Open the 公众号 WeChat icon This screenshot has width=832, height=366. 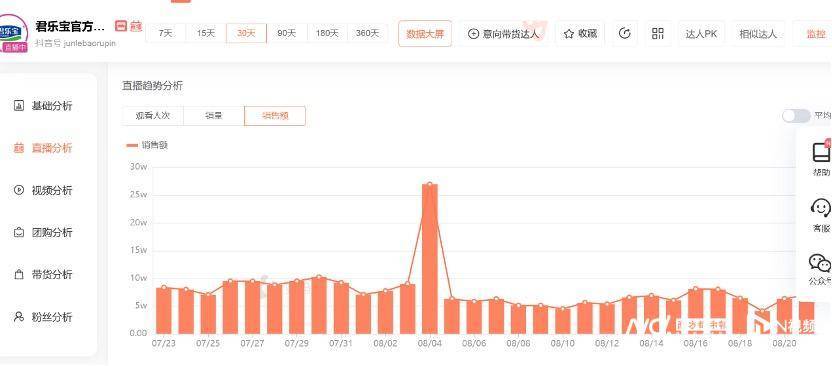click(820, 263)
